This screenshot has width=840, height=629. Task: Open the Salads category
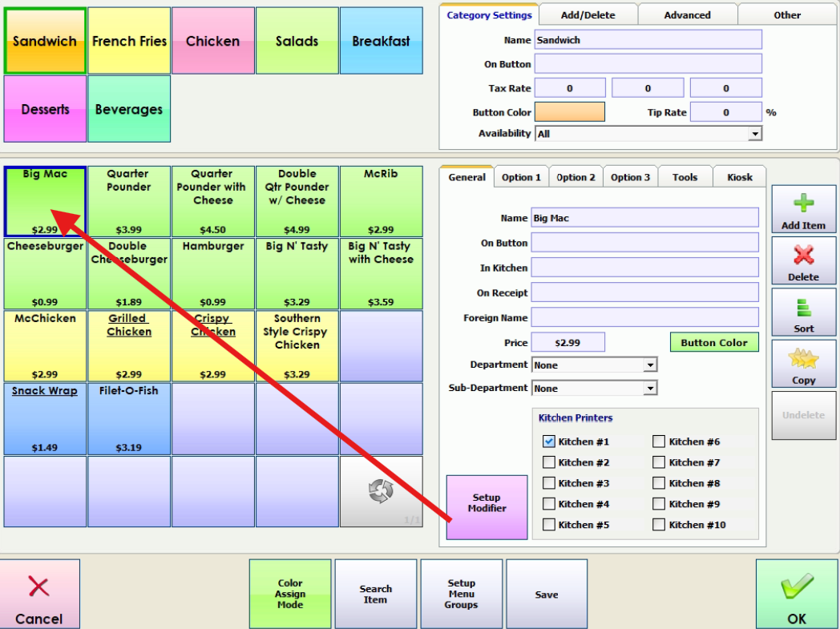[x=297, y=41]
